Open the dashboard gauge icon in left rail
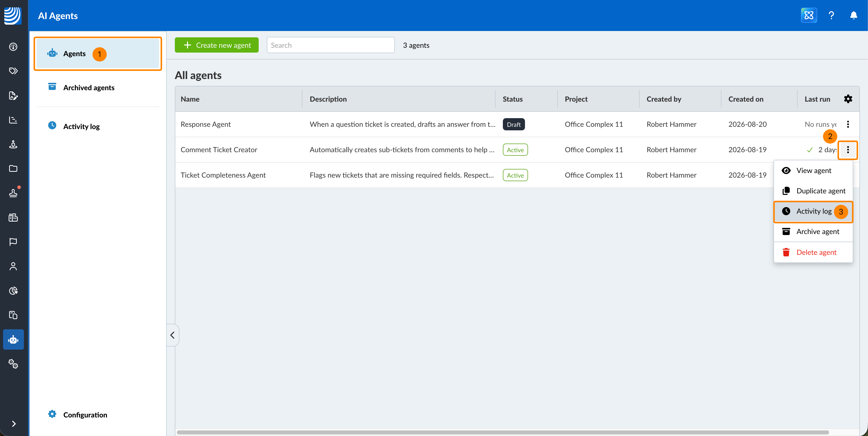 click(x=13, y=46)
